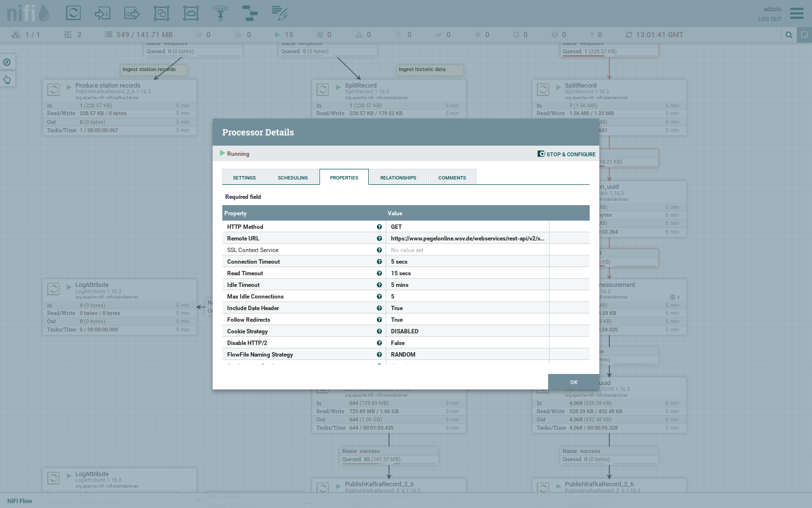Click Stop & Configure button

(566, 154)
